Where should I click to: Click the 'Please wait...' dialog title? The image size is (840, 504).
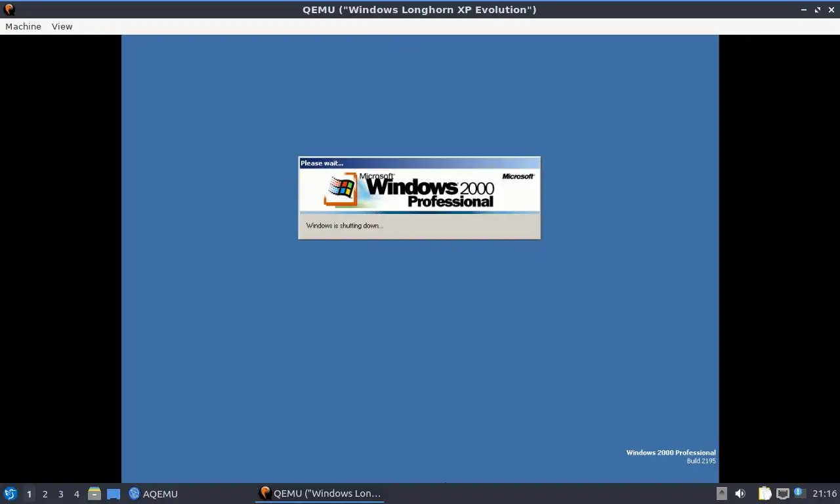(x=322, y=163)
